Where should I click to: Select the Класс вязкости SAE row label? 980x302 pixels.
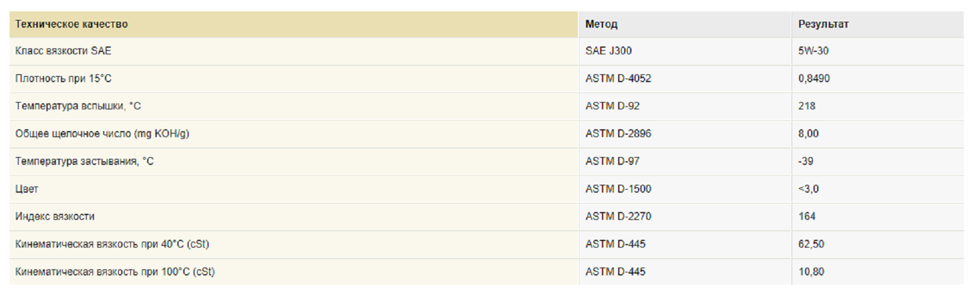coord(63,51)
